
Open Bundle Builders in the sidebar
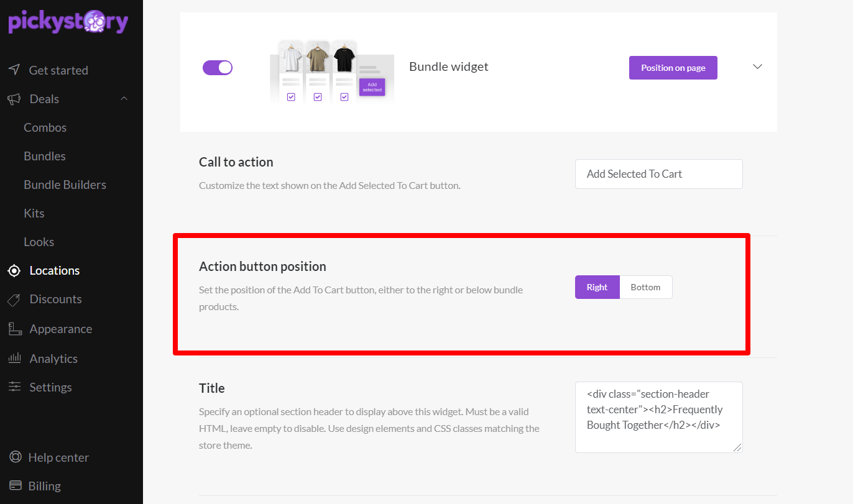pyautogui.click(x=65, y=185)
